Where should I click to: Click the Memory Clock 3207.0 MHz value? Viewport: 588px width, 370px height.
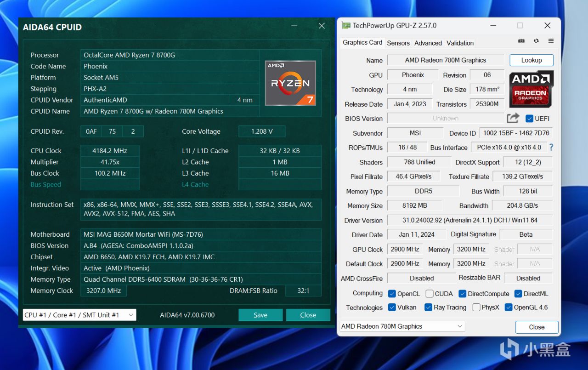tap(103, 290)
